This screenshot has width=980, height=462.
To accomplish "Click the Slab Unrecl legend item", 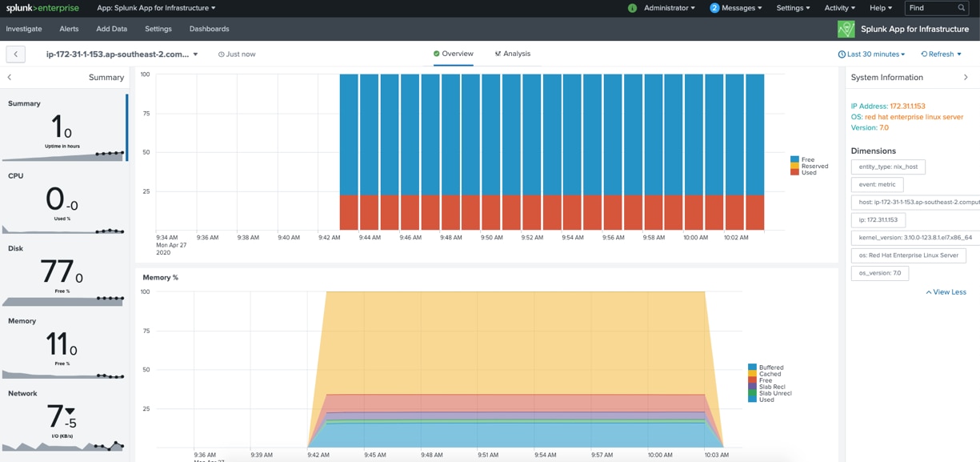I will tap(770, 393).
